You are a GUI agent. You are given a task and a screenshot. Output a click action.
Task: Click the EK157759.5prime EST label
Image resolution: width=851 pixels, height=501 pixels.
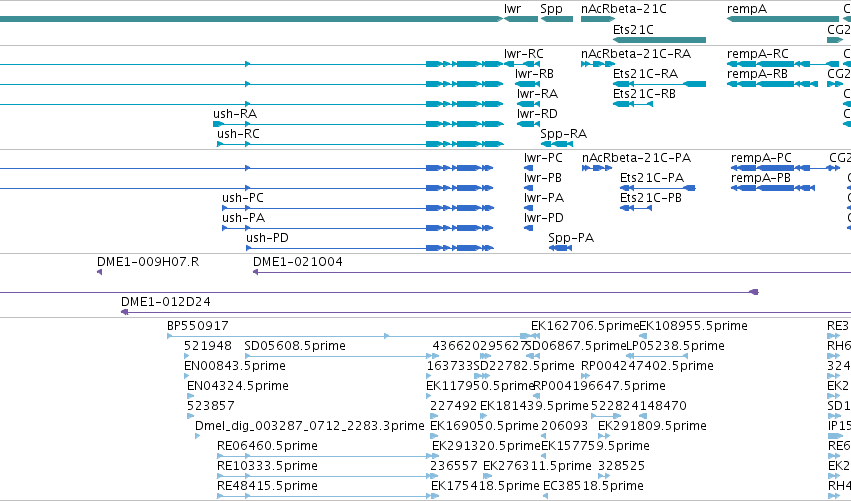pyautogui.click(x=595, y=446)
